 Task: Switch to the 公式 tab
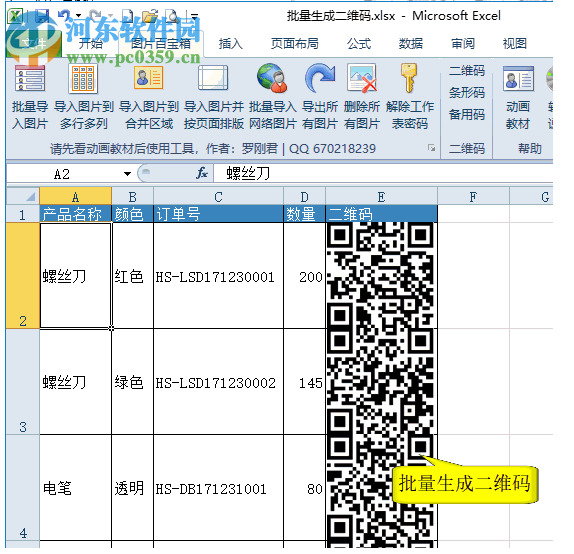[359, 44]
